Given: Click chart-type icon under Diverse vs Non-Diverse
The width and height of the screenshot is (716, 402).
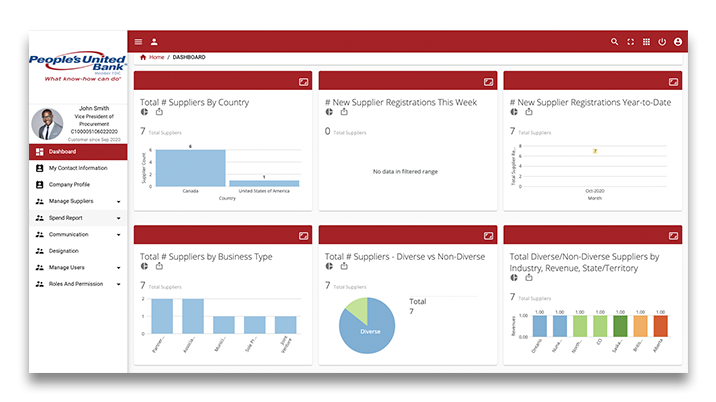Looking at the screenshot, I should [x=329, y=266].
